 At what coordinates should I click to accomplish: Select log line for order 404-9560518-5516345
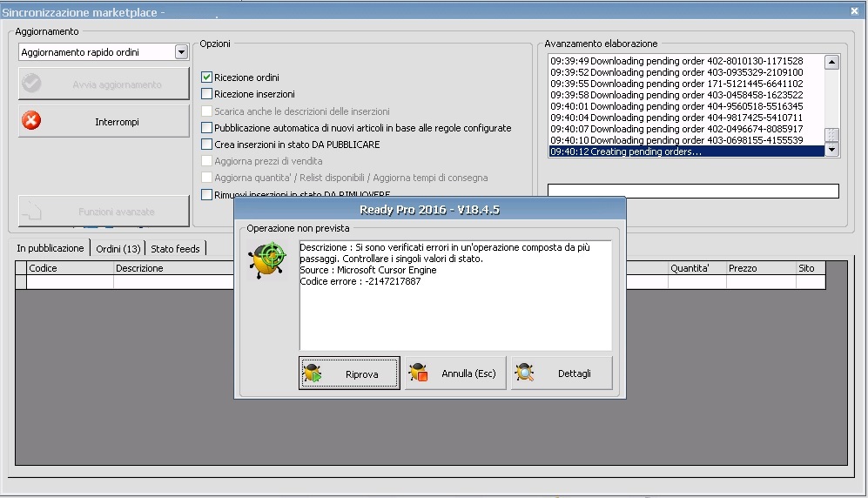point(686,106)
